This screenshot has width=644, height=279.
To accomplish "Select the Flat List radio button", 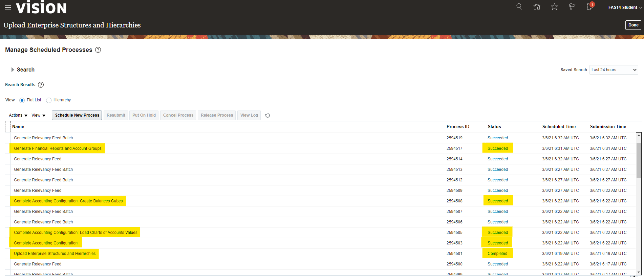I will (x=22, y=100).
